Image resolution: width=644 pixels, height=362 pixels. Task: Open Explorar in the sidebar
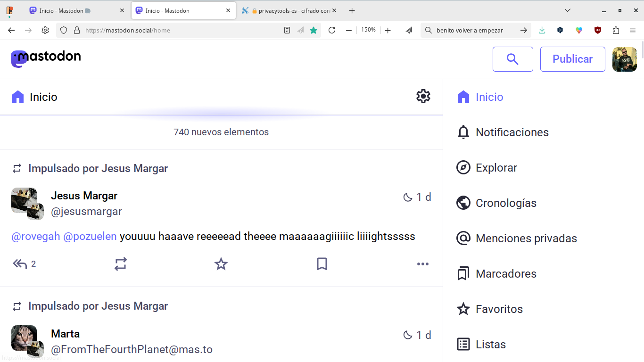[x=487, y=168]
